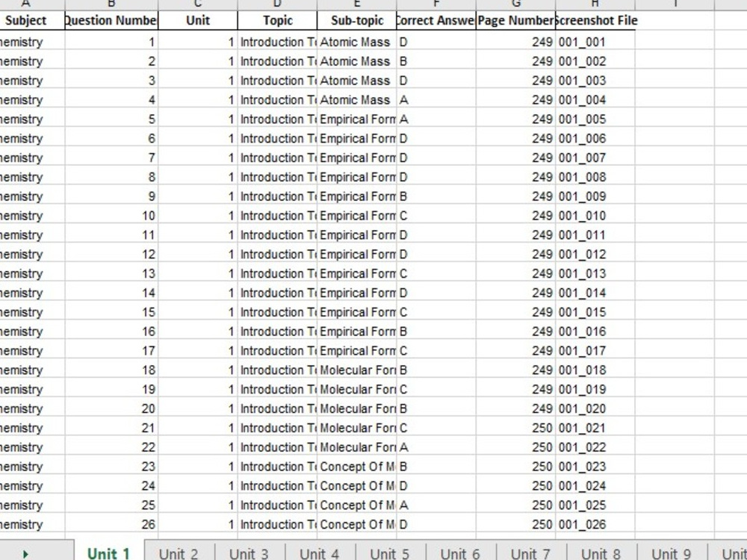This screenshot has width=747, height=560.
Task: Select question number 12 cell
Action: point(111,255)
